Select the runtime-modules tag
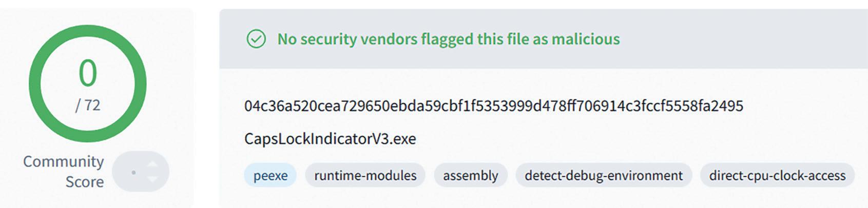This screenshot has height=208, width=868. (x=365, y=175)
